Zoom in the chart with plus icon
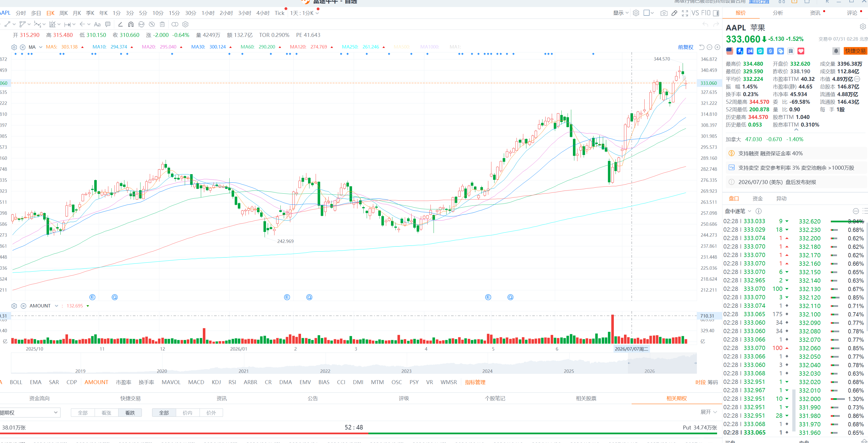 tap(717, 47)
